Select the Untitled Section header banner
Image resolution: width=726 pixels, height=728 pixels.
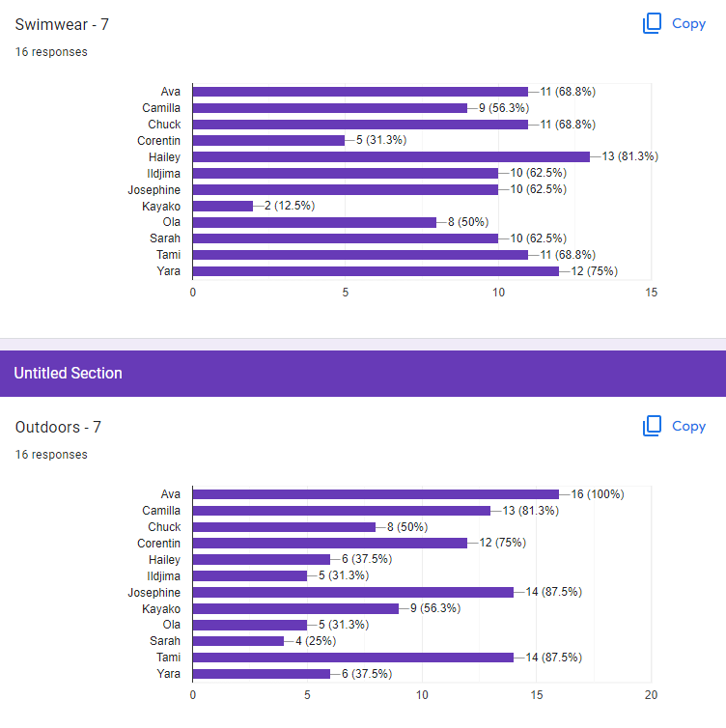[x=363, y=374]
